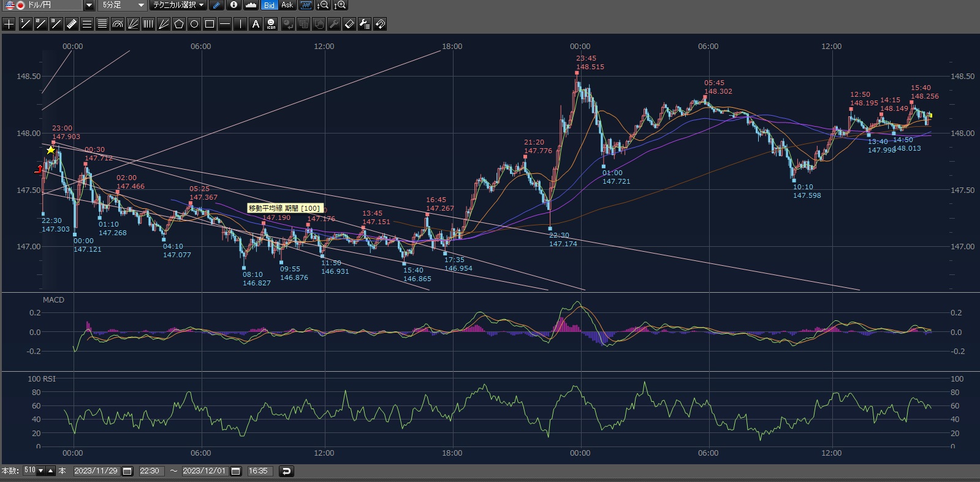Zoom in the chart vertically
This screenshot has width=980, height=482.
(340, 5)
